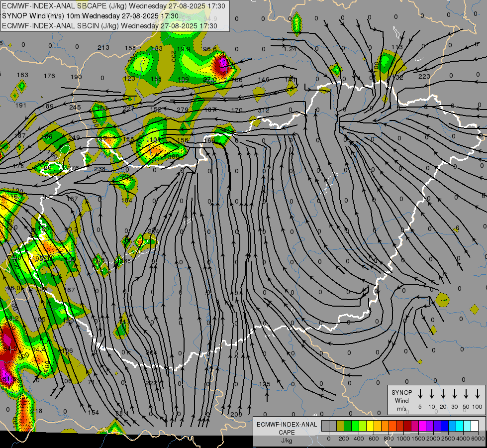
Task: Click the map value 245
Action: 75,107
